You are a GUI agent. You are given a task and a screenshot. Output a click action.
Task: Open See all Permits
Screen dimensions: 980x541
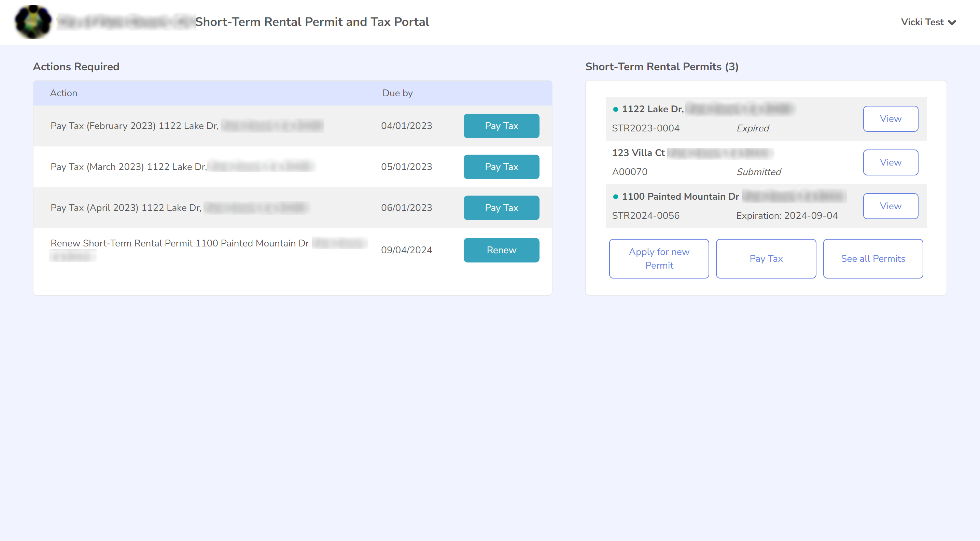click(x=873, y=258)
